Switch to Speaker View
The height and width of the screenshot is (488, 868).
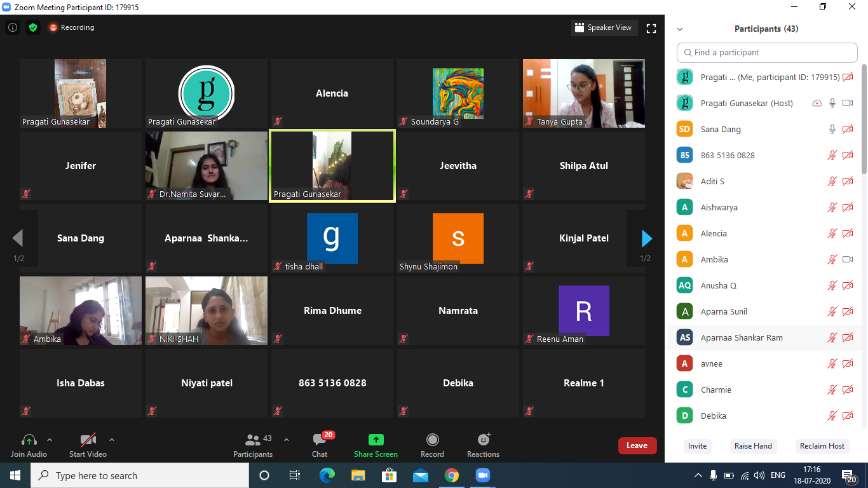604,27
